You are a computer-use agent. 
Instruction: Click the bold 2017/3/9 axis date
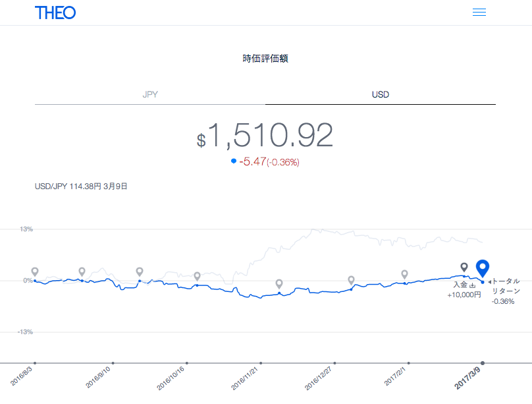click(467, 378)
